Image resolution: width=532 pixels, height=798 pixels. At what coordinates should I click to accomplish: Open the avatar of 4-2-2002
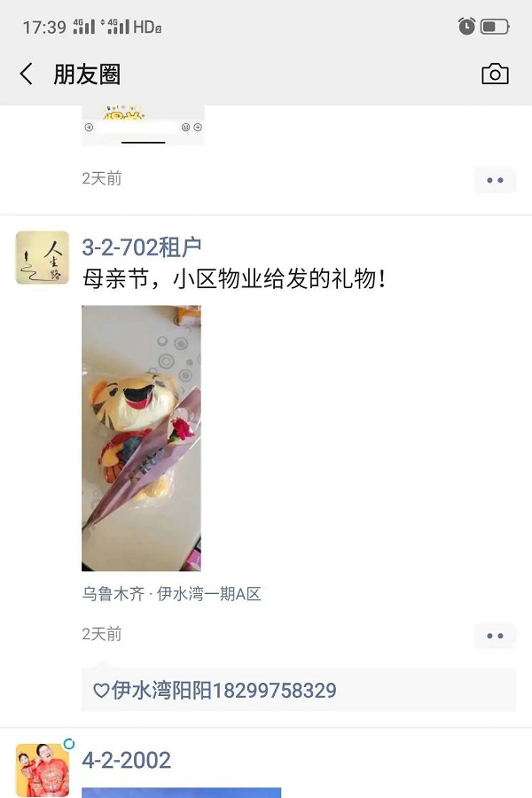(x=43, y=770)
